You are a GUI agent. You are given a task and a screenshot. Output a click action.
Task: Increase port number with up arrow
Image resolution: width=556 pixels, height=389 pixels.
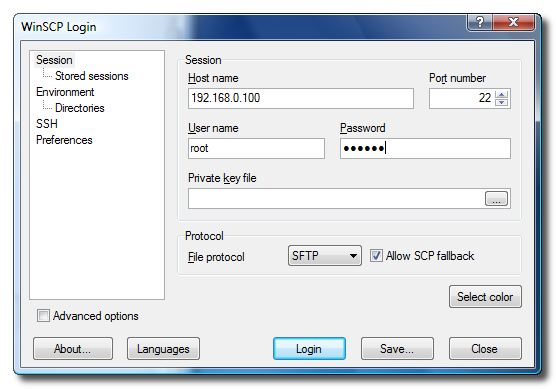click(502, 94)
